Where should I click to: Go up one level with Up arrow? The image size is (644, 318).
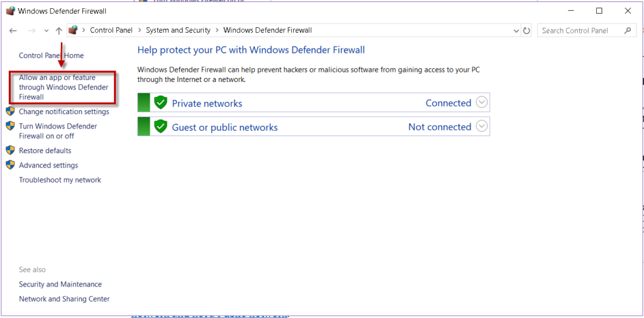58,30
